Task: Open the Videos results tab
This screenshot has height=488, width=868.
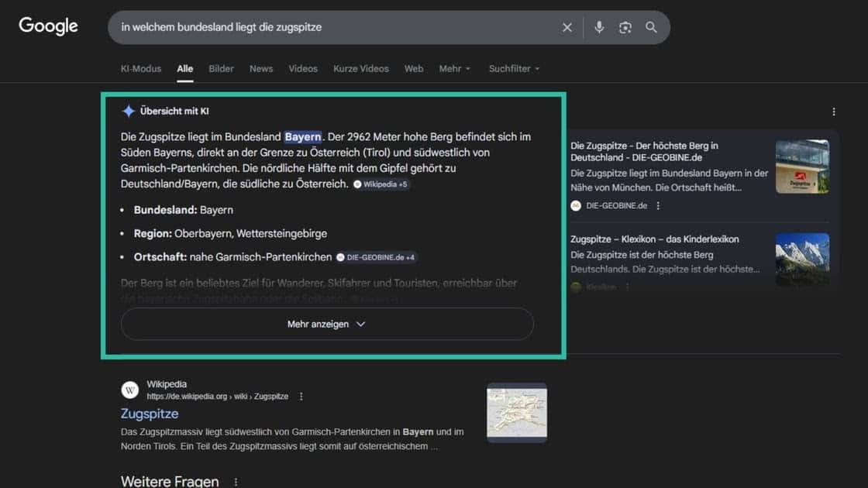Action: [303, 68]
